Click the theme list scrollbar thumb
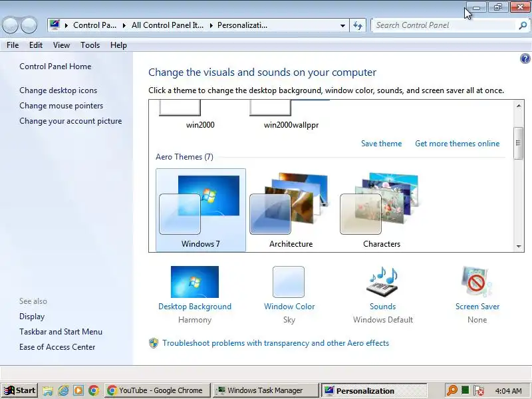The image size is (532, 399). click(519, 143)
